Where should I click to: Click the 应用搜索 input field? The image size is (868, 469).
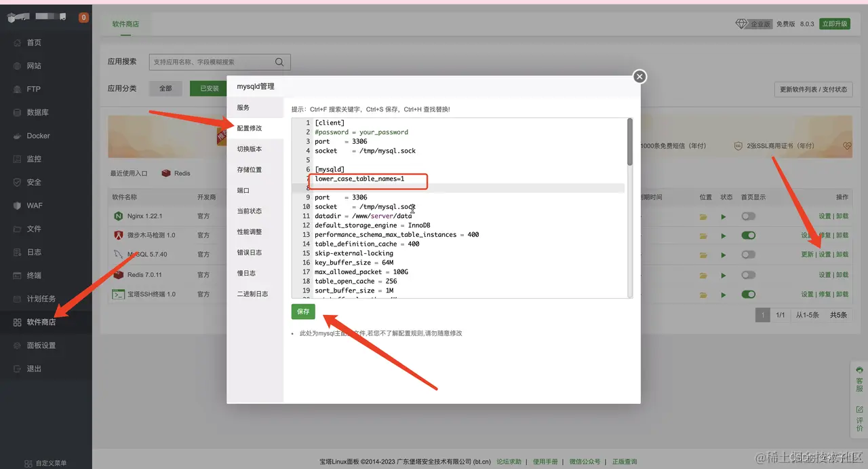(x=220, y=62)
